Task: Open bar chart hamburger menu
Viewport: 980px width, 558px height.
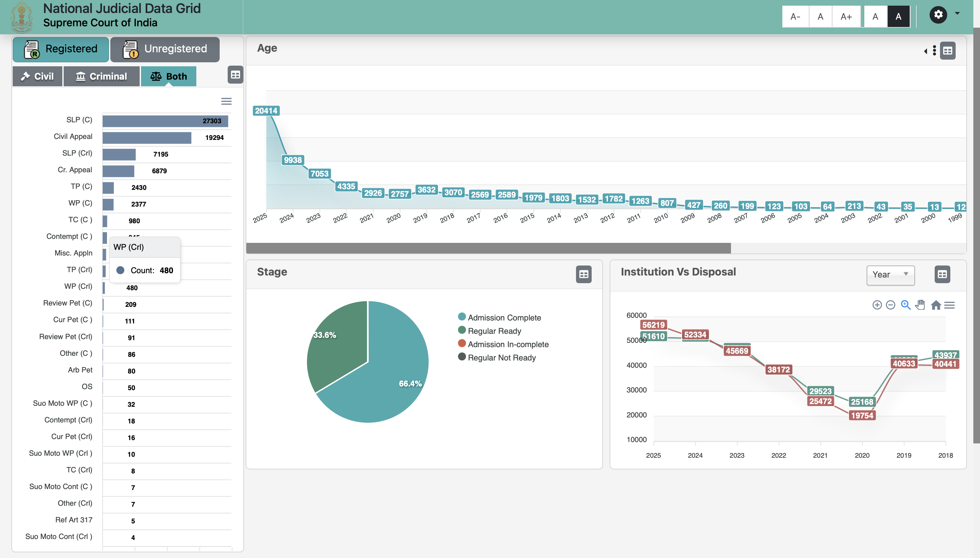Action: [226, 101]
